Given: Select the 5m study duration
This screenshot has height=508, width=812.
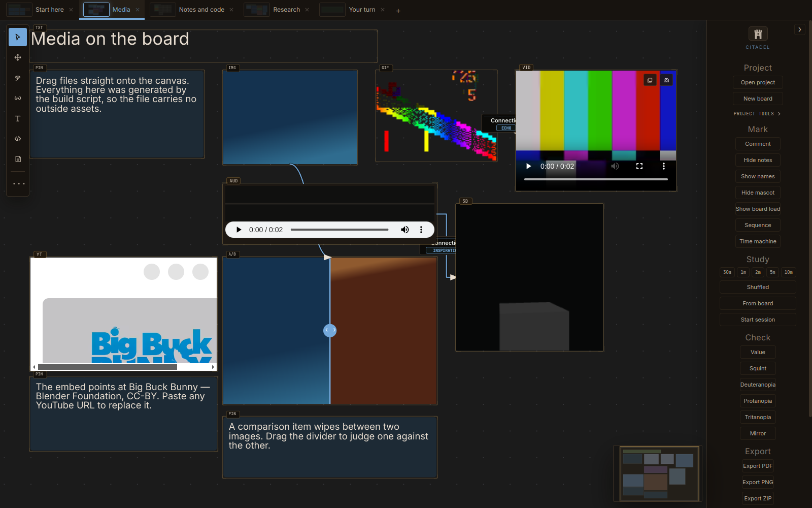Looking at the screenshot, I should click(x=772, y=272).
